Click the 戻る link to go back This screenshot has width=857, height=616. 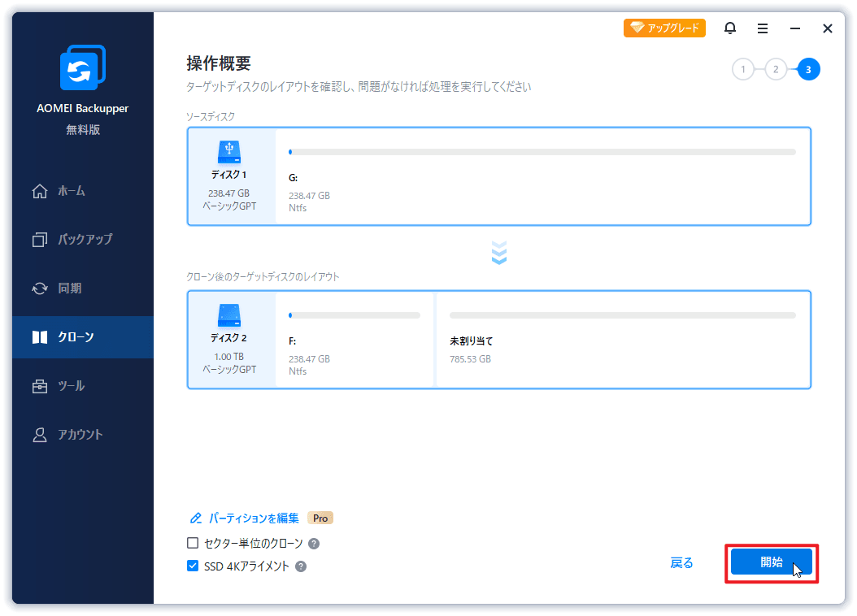pyautogui.click(x=681, y=562)
